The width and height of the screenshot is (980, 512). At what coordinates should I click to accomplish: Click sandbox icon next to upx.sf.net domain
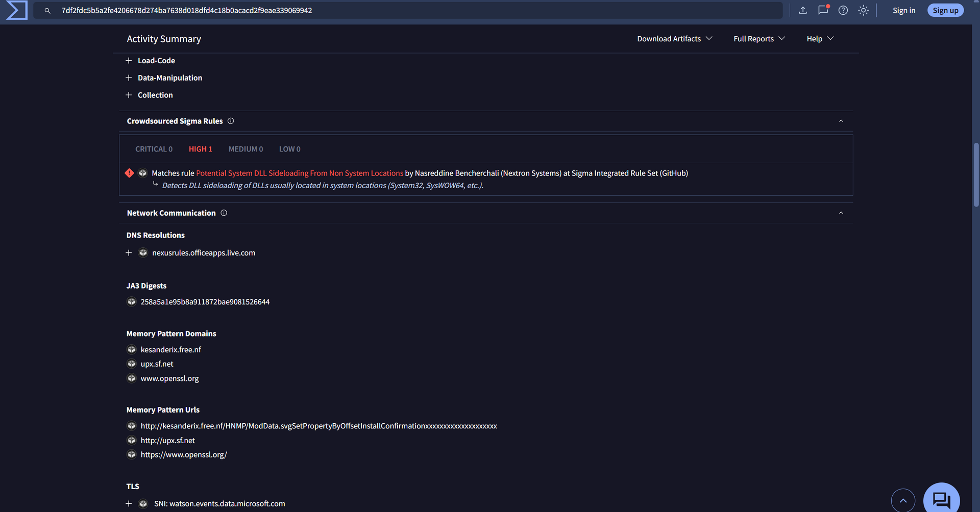tap(132, 364)
